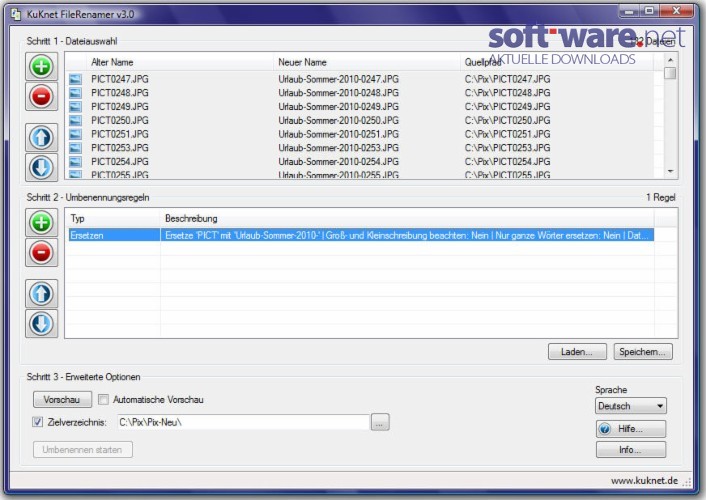Click the image icon of PICT0249.JPG row

click(75, 107)
